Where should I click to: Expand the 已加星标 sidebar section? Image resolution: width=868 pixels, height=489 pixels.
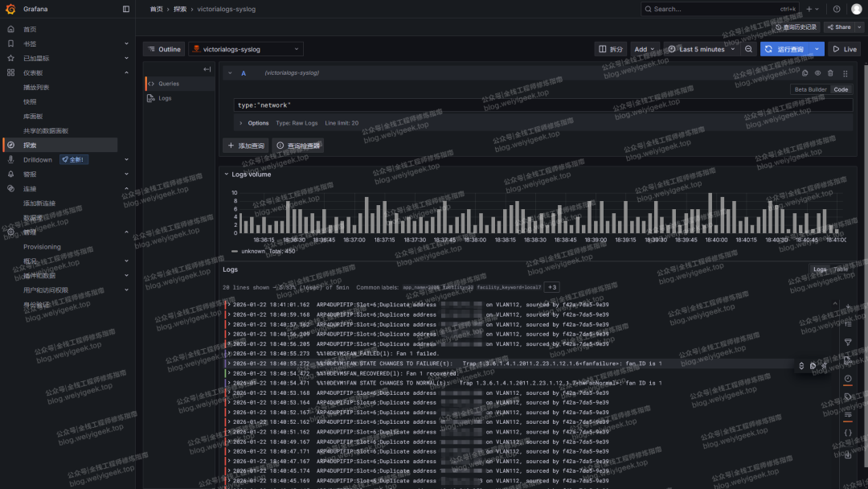(x=126, y=58)
